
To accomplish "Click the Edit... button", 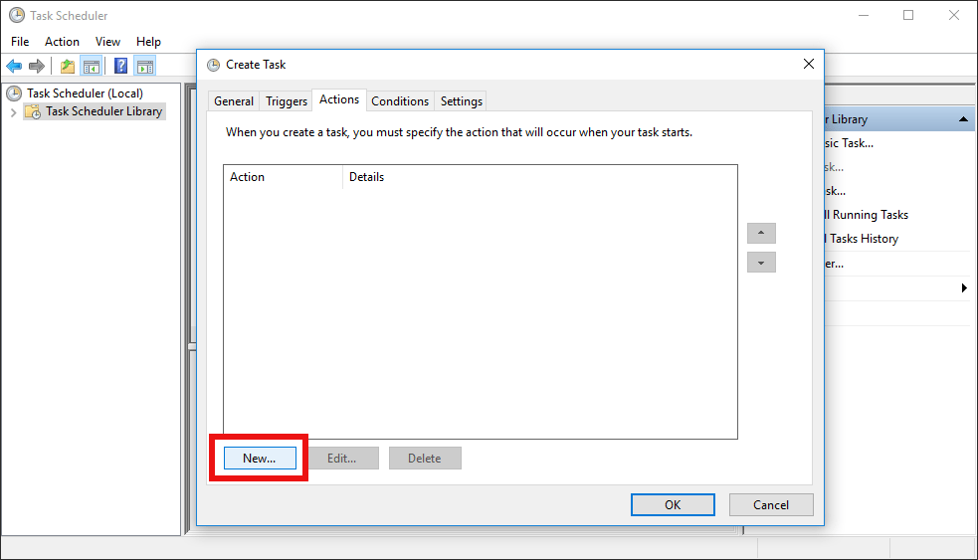I will [x=342, y=459].
